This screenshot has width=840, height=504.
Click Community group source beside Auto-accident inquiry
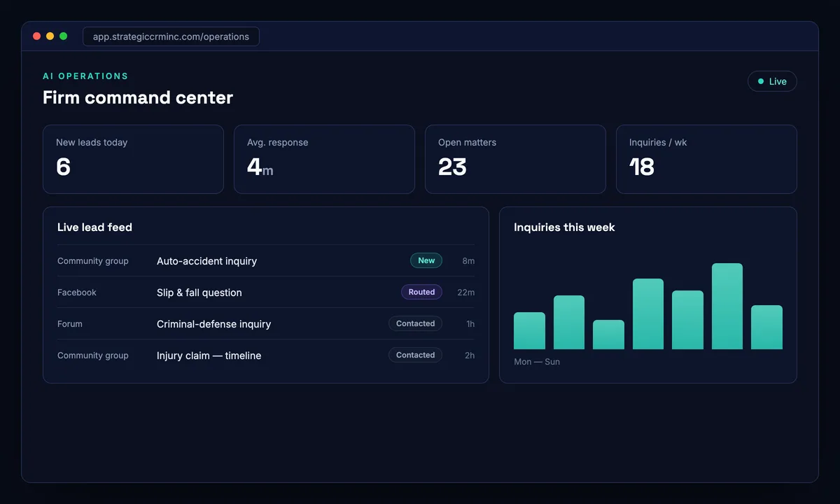(93, 261)
